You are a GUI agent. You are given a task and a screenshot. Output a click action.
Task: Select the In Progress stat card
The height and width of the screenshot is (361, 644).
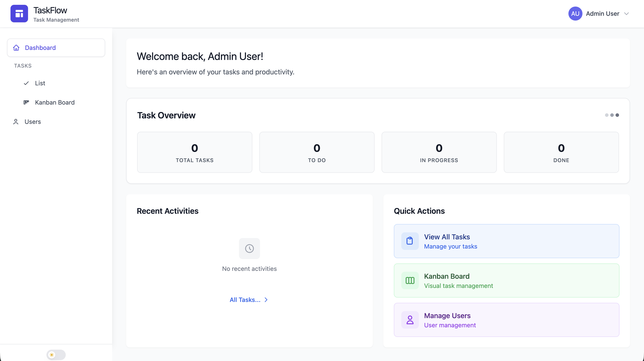click(x=439, y=152)
